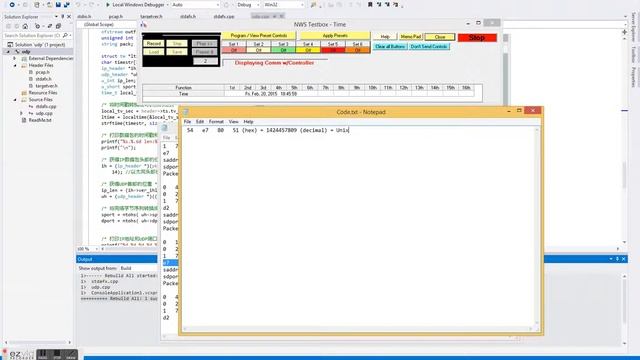Toggle the Off state under Set 2
640x360 pixels.
pyautogui.click(x=258, y=50)
